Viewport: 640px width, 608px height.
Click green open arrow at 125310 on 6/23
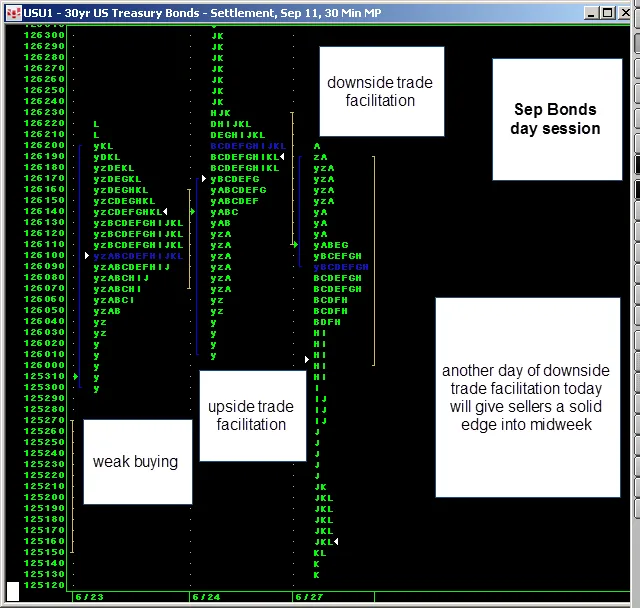point(76,376)
